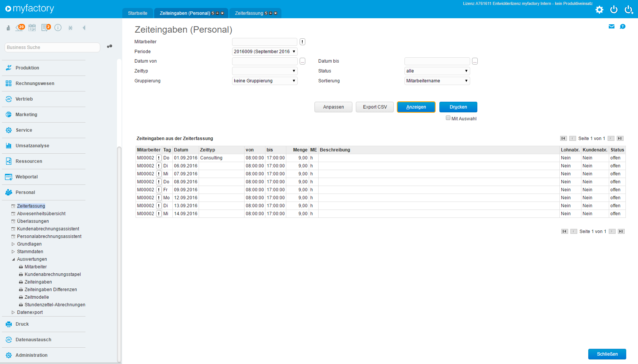Image resolution: width=638 pixels, height=364 pixels.
Task: Open the Status dropdown showing alle
Action: click(437, 71)
